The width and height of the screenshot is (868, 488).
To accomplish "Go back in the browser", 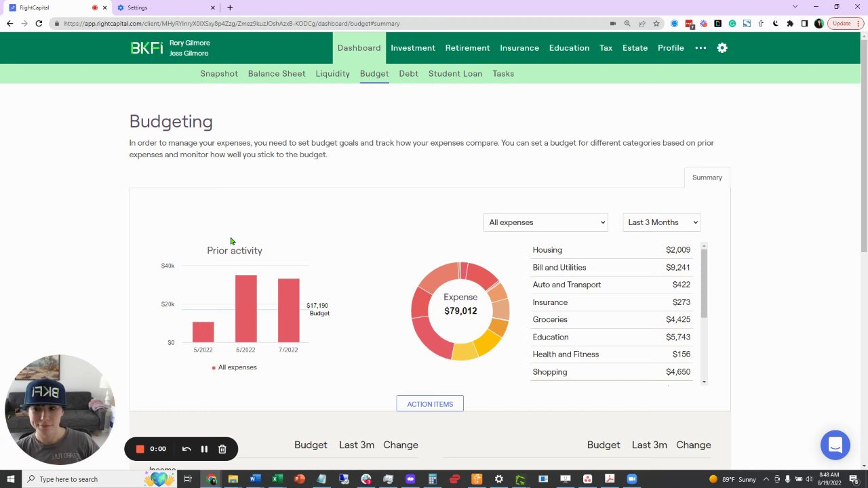I will (x=9, y=23).
